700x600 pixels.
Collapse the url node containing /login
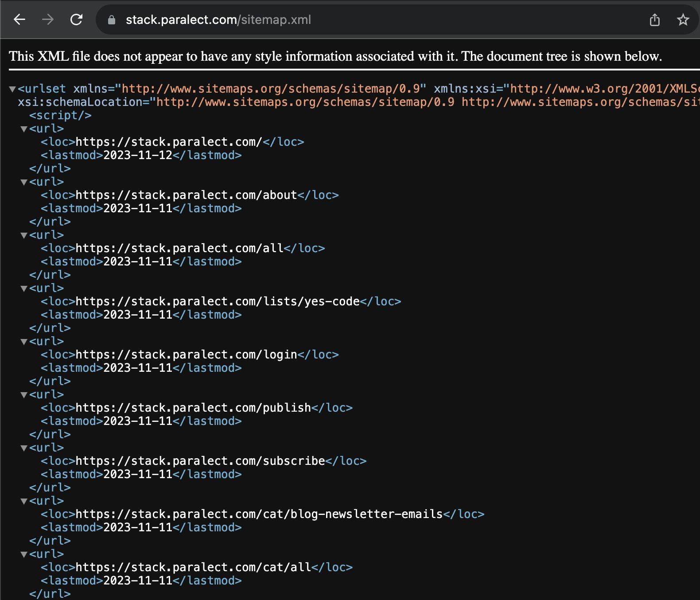click(24, 342)
